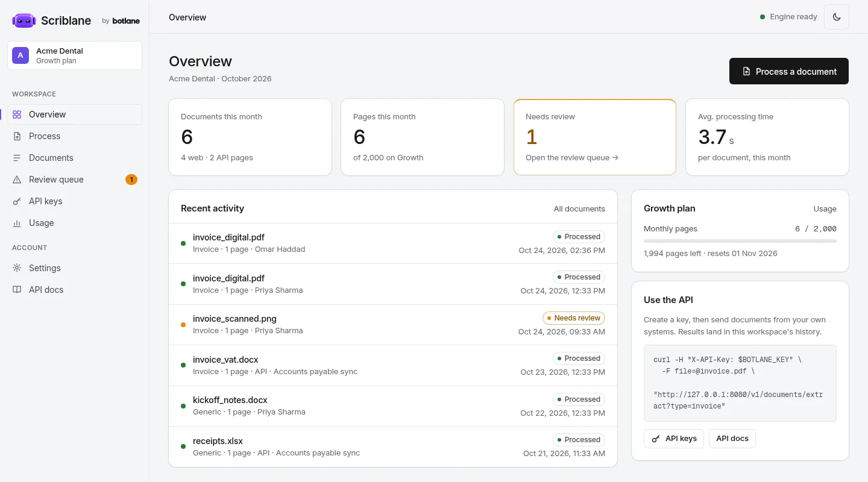
Task: Click the Pages this month card
Action: (423, 137)
